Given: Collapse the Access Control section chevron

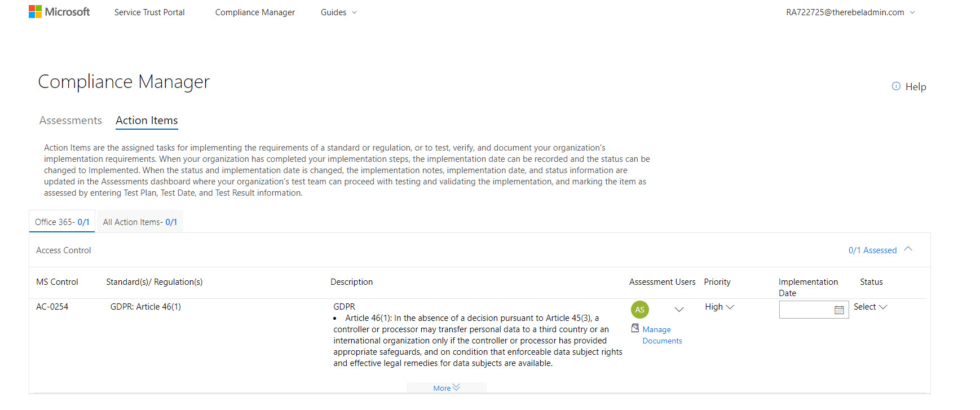Looking at the screenshot, I should 908,249.
